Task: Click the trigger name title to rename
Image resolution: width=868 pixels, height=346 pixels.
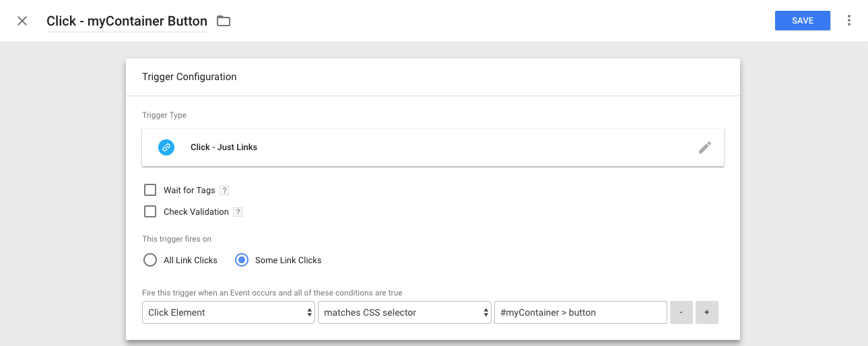Action: pos(127,21)
